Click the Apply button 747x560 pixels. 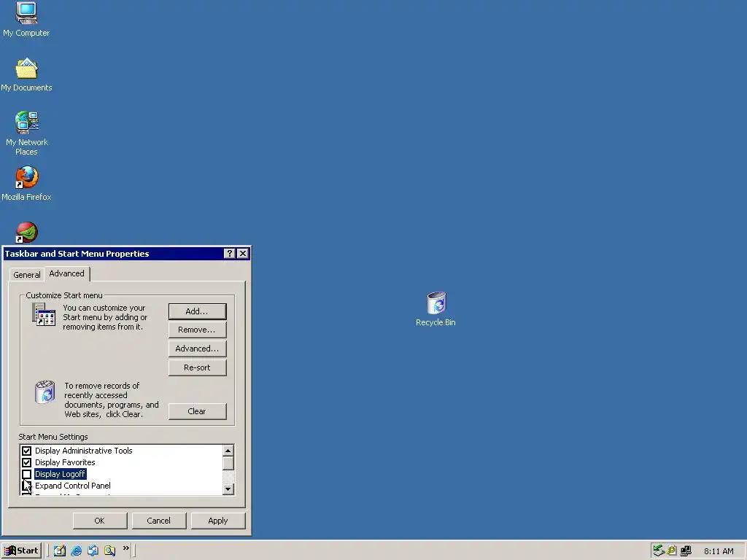click(218, 521)
